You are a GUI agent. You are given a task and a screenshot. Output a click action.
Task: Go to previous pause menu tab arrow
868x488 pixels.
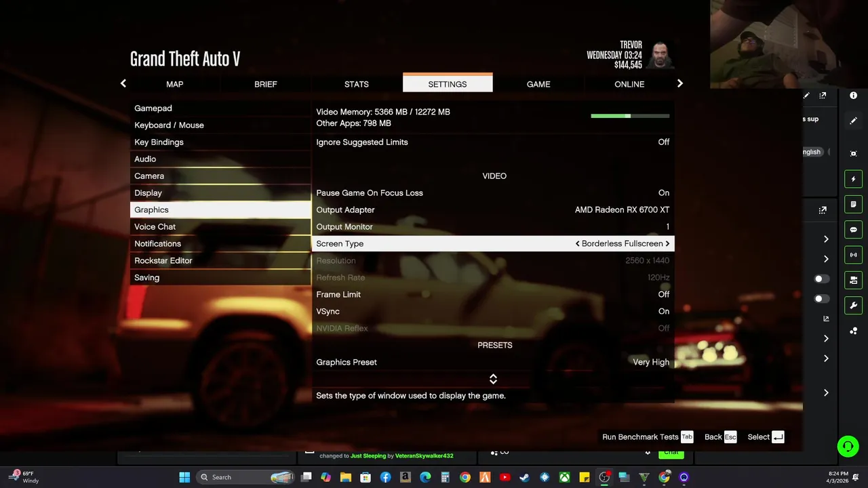click(123, 83)
